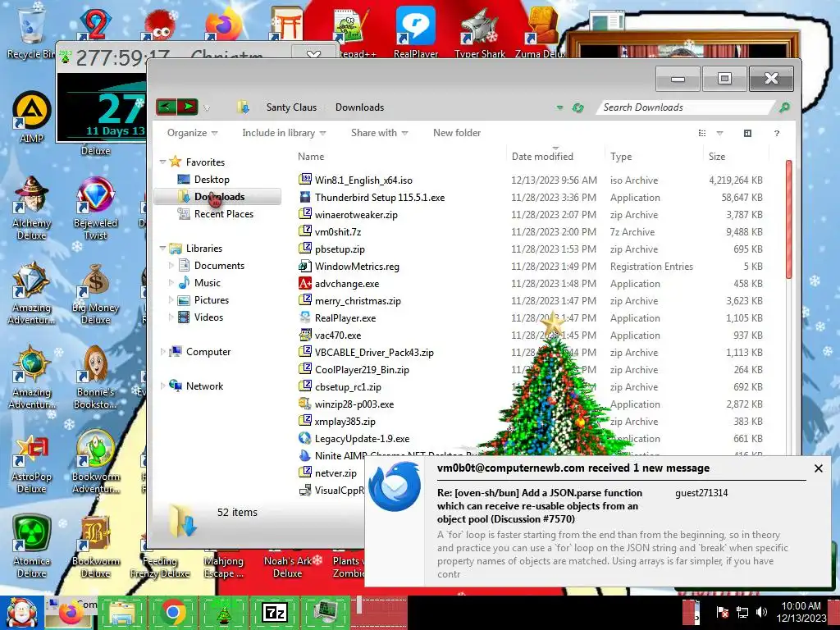Open the Organize menu
This screenshot has width=840, height=630.
click(x=192, y=133)
